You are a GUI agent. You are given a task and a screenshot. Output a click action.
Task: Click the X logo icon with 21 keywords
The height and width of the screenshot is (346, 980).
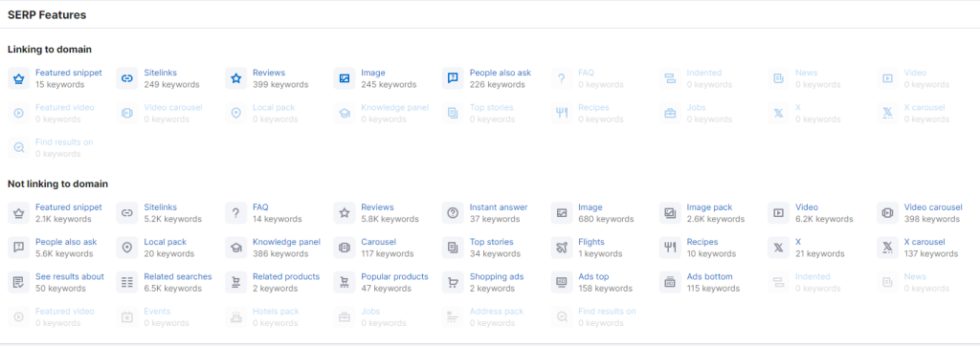(779, 248)
